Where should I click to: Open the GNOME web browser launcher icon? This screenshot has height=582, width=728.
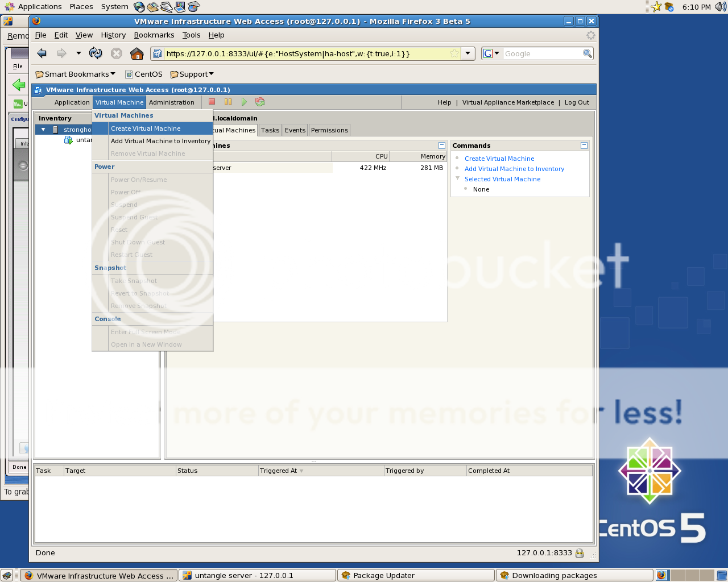(139, 7)
